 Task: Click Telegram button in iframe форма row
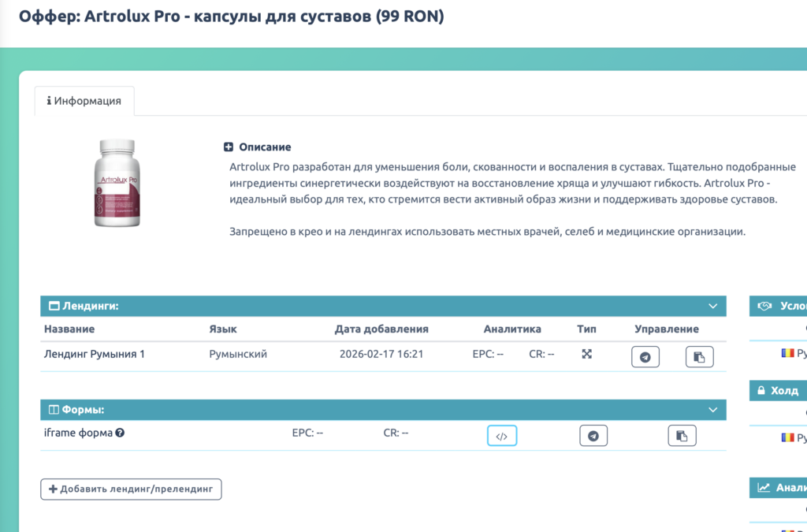click(x=593, y=436)
